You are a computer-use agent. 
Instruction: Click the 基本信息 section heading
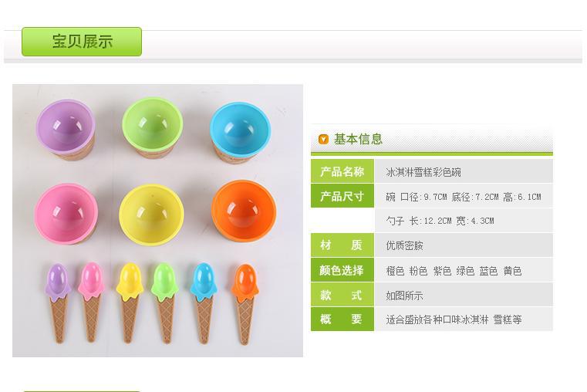coord(358,139)
